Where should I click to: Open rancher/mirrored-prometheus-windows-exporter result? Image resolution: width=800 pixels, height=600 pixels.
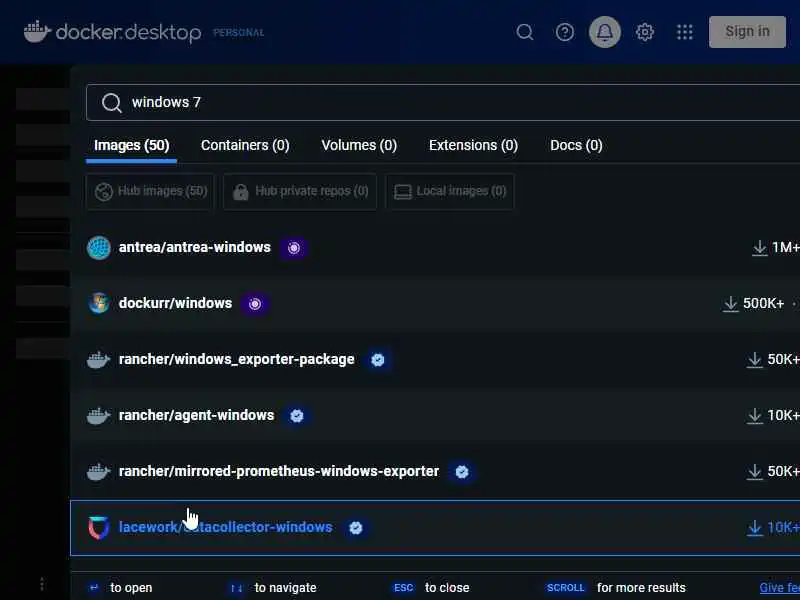pyautogui.click(x=435, y=471)
